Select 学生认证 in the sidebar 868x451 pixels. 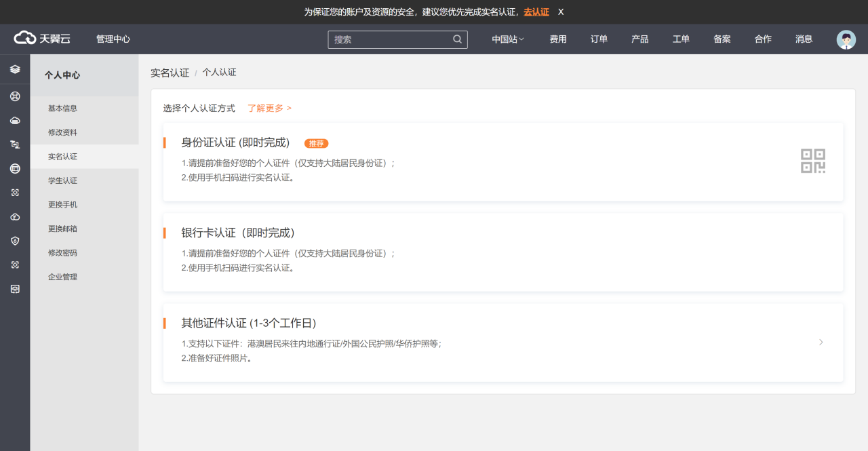84,180
